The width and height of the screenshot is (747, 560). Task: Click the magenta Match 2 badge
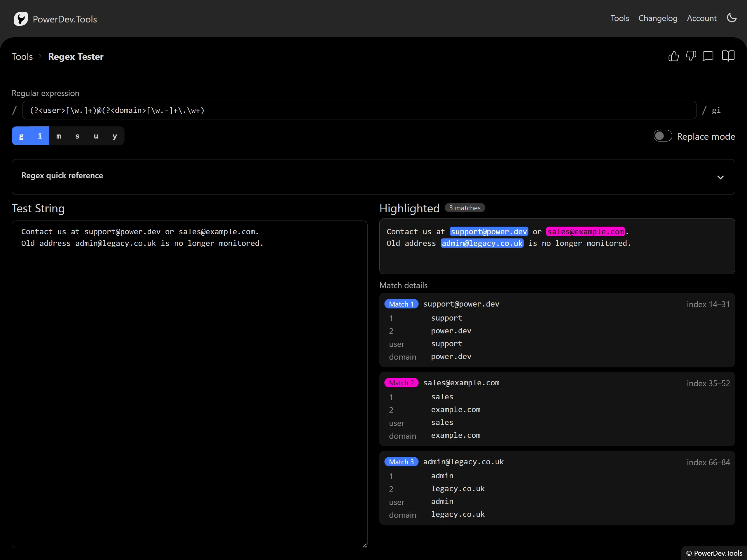click(401, 383)
